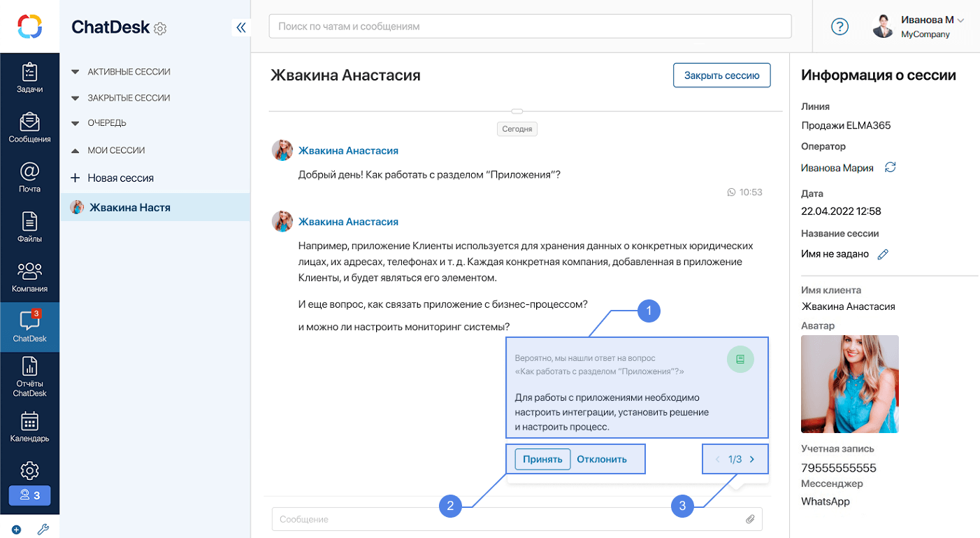Collapse the sidebar with double-chevron icon
The image size is (980, 538).
click(x=240, y=27)
